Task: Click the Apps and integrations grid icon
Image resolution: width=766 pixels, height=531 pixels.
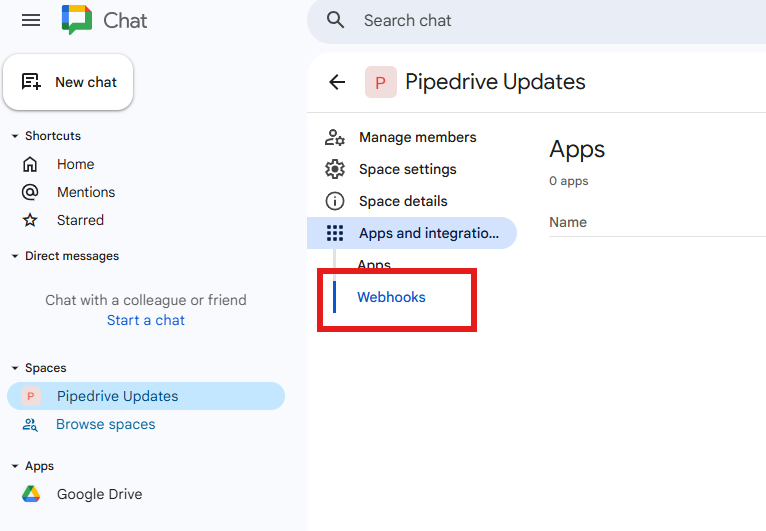Action: click(335, 233)
